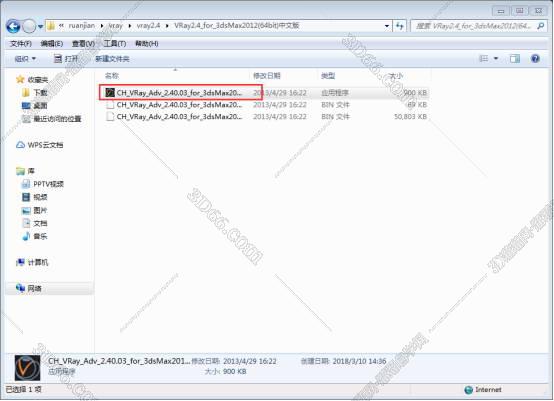The height and width of the screenshot is (401, 554).
Task: Select the 900 KB application file
Action: point(264,93)
